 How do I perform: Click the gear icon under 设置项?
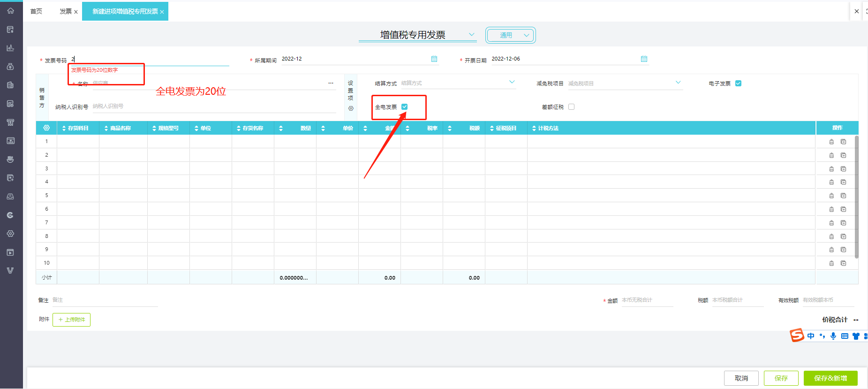351,108
